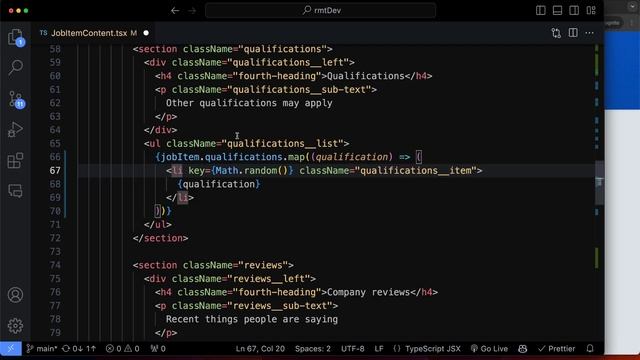The height and width of the screenshot is (360, 640).
Task: Click line number 58 in the gutter
Action: (55, 49)
